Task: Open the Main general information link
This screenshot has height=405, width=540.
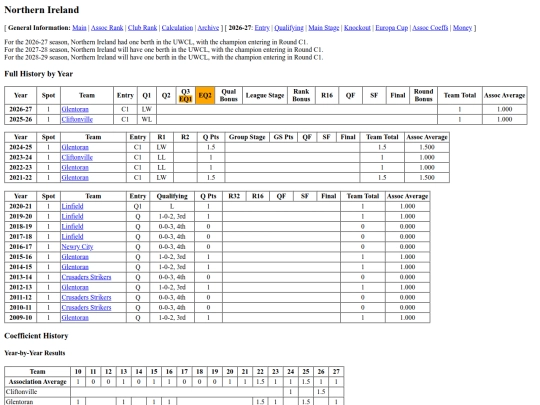Action: [x=79, y=28]
